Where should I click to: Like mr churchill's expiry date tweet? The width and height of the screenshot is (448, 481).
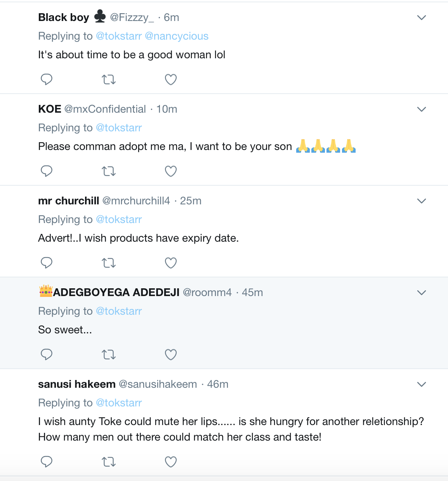171,263
